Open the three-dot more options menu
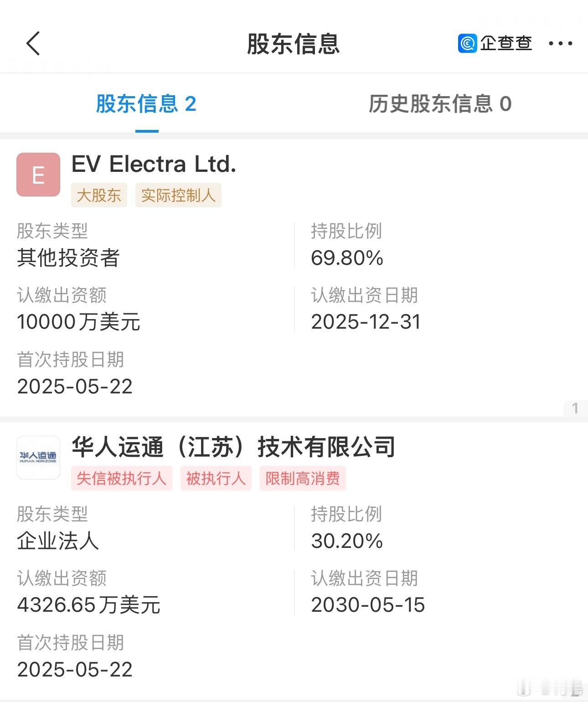This screenshot has height=702, width=588. pos(560,44)
